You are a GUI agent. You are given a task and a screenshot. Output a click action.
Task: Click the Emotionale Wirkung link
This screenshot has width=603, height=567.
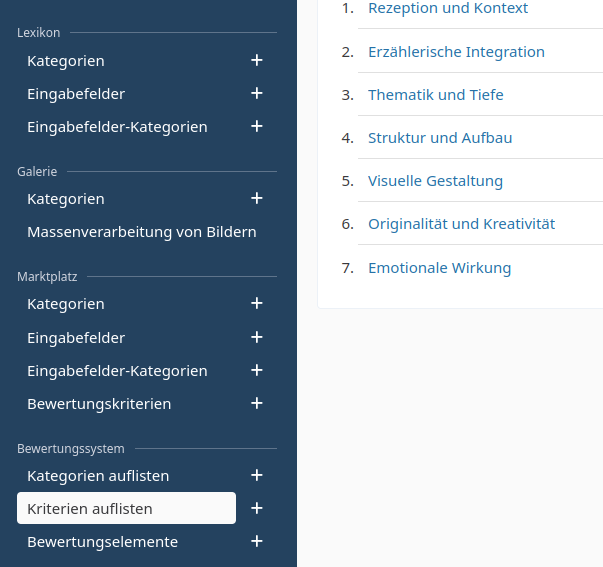[439, 268]
